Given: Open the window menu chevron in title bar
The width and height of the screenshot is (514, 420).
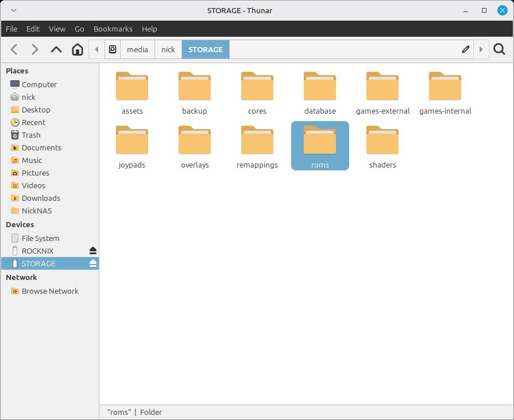Looking at the screenshot, I should [x=13, y=10].
